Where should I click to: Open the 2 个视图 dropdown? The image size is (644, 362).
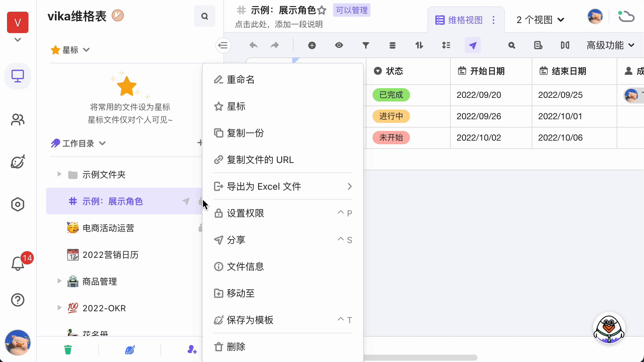(540, 20)
